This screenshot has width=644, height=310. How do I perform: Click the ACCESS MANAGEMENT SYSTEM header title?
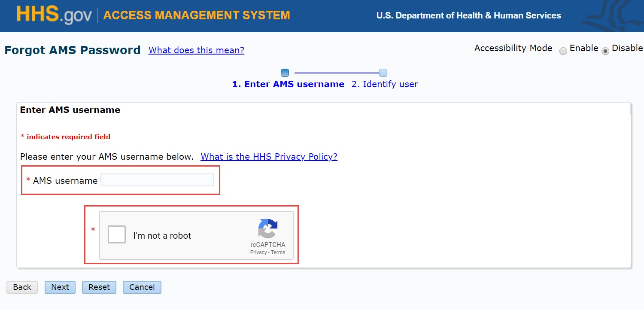click(197, 15)
